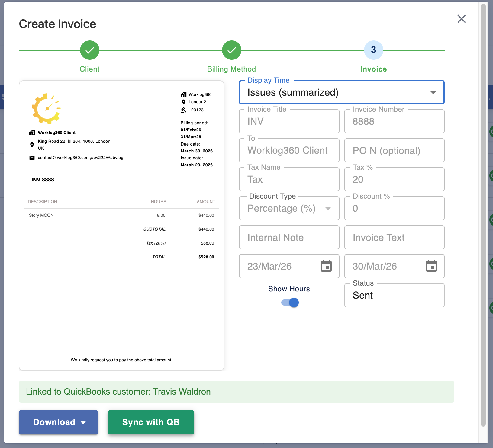The width and height of the screenshot is (493, 448).
Task: Click the 'SUBTOTAL' label in preview
Action: 154,229
